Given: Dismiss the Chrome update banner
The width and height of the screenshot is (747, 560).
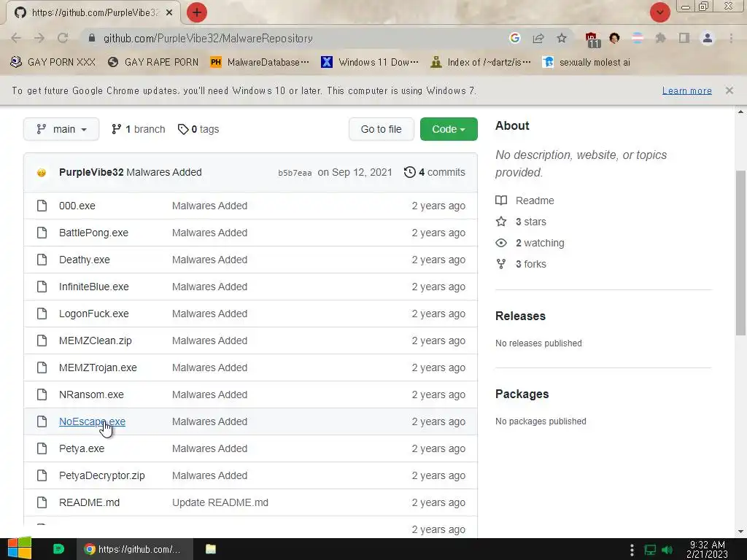Looking at the screenshot, I should [x=729, y=90].
